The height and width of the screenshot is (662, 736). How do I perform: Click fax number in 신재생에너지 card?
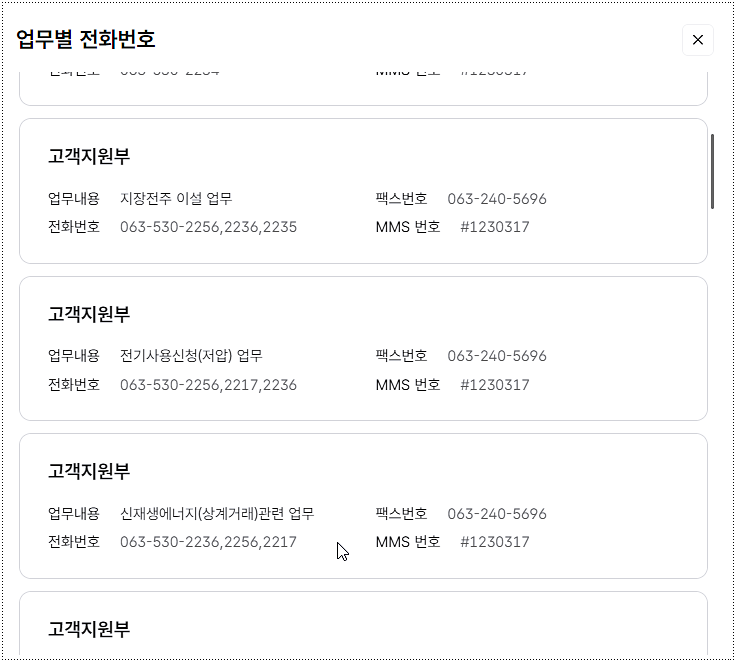coord(497,514)
